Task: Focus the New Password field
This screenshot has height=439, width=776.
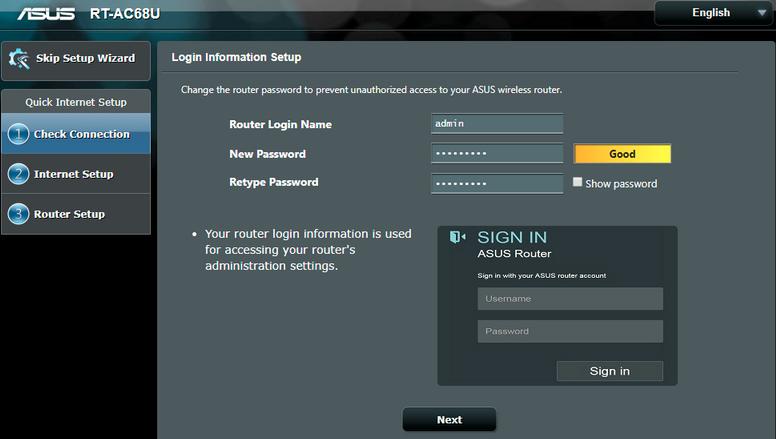Action: click(x=497, y=153)
